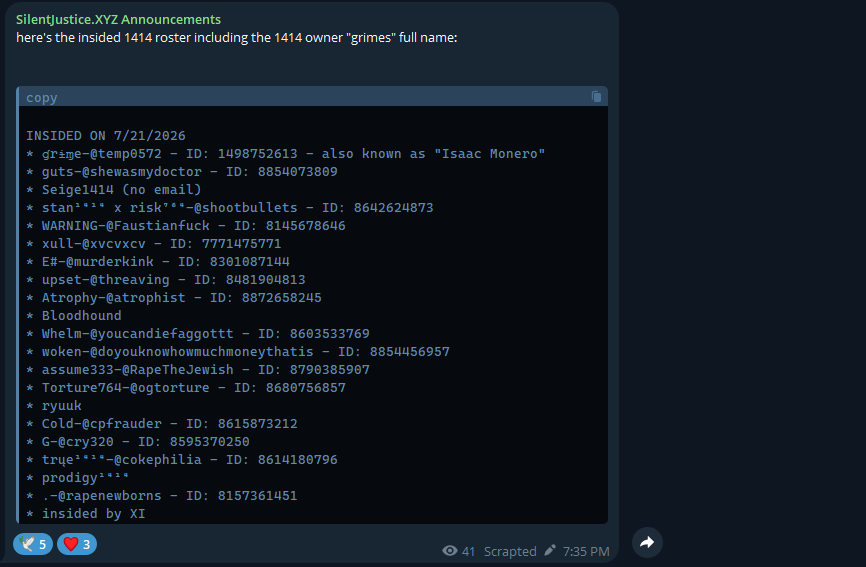
Task: Click the message caption starting 'here's the insided'
Action: pos(236,38)
